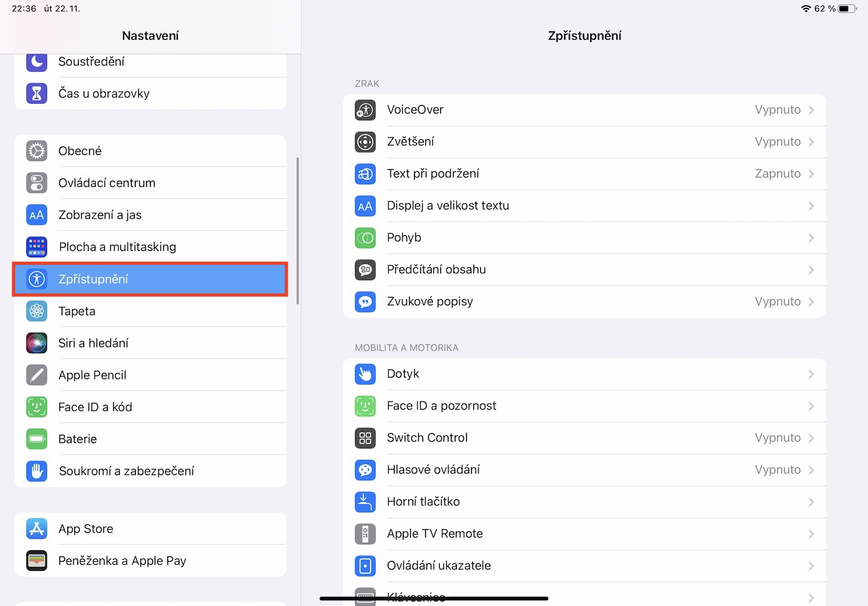The height and width of the screenshot is (606, 868).
Task: Open Hlasové ovládání Vypnuto status
Action: [777, 470]
